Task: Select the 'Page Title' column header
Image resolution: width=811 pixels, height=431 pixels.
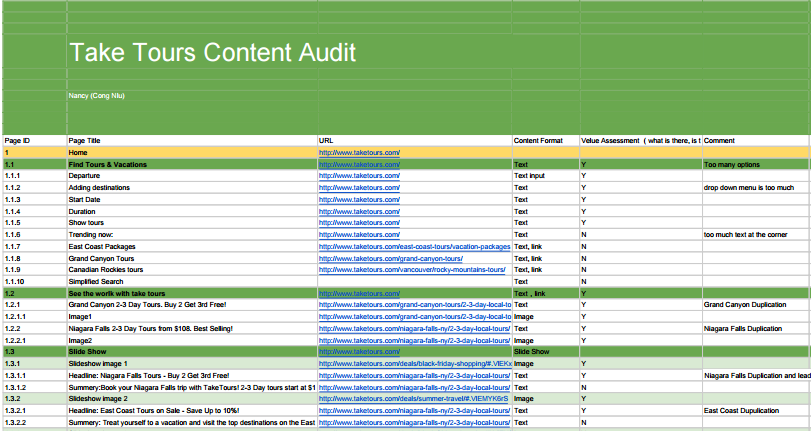Action: [192, 141]
